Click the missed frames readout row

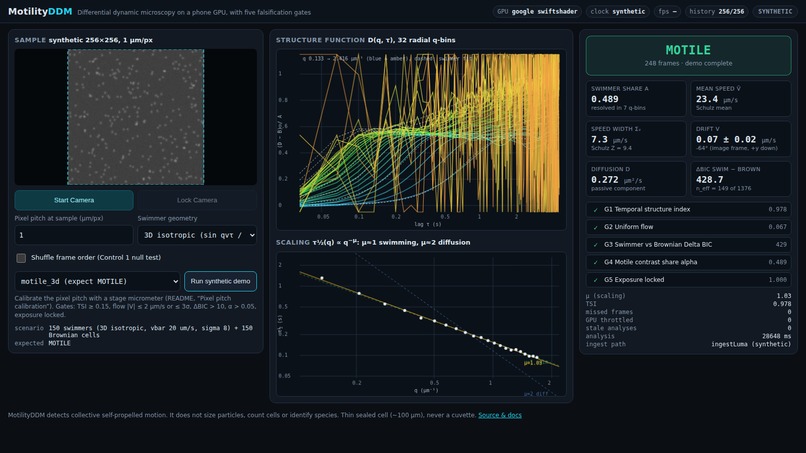688,312
